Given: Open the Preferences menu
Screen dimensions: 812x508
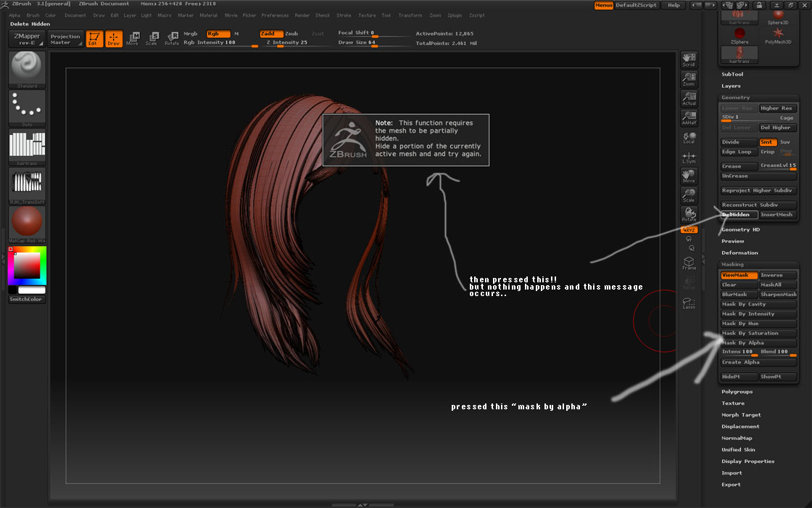Looking at the screenshot, I should tap(275, 15).
